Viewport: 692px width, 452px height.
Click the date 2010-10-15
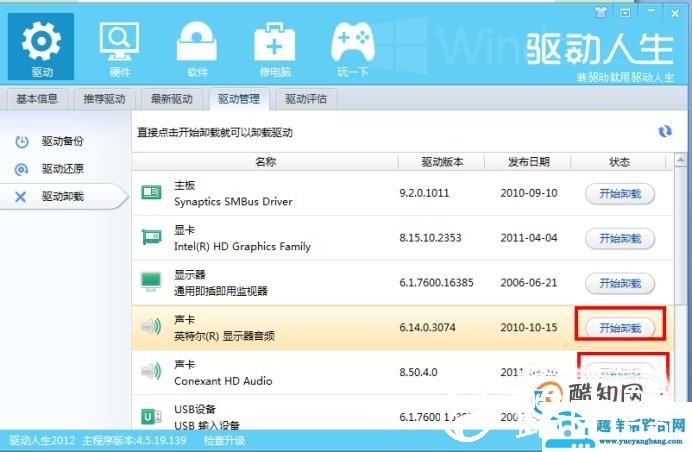pyautogui.click(x=529, y=328)
